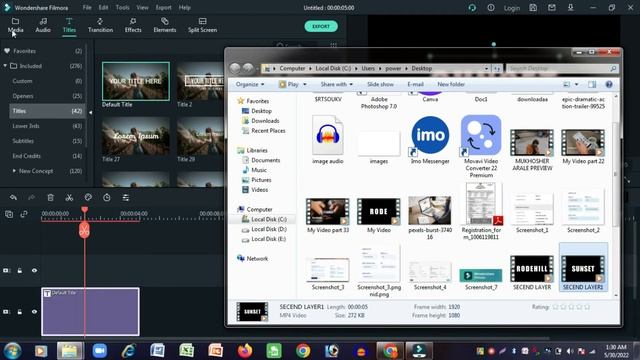Expand the New Concept category

click(x=14, y=171)
